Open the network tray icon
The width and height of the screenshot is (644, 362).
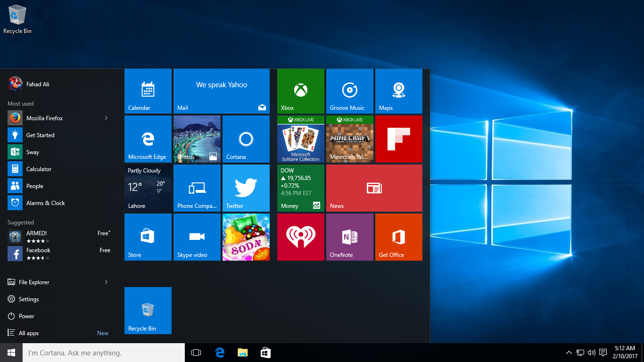point(580,353)
